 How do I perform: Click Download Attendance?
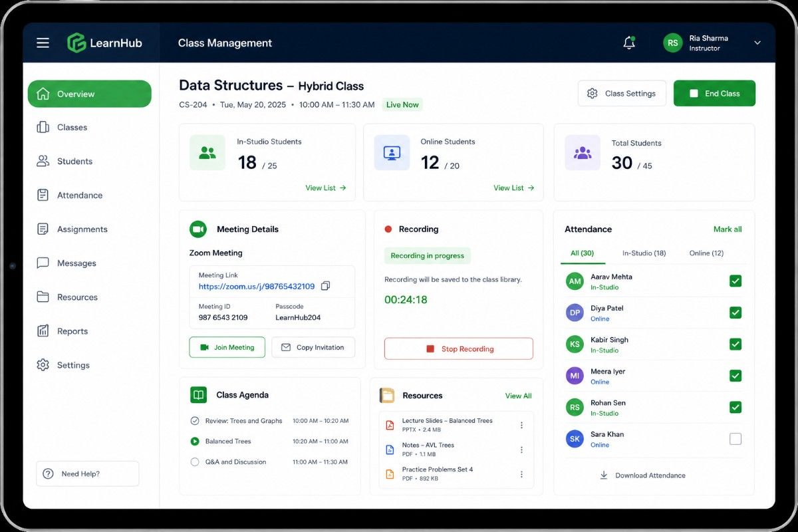pyautogui.click(x=642, y=475)
